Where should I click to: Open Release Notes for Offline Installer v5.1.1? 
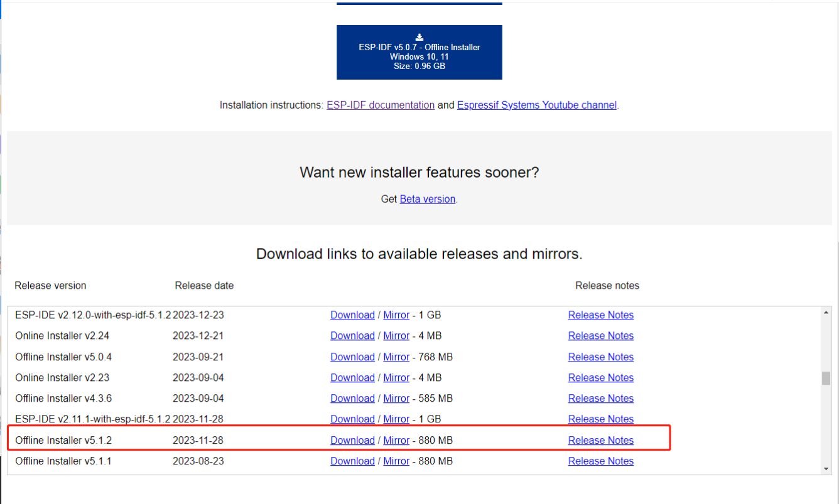[601, 461]
